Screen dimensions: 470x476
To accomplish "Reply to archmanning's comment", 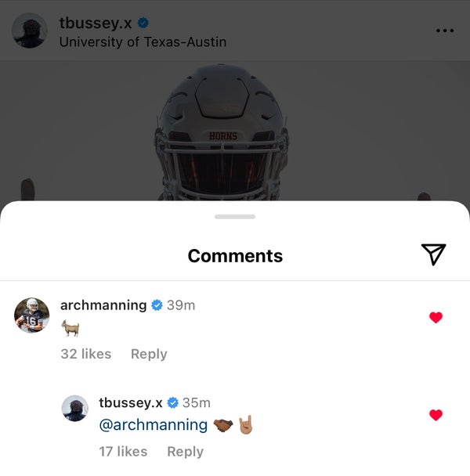I will pos(149,354).
